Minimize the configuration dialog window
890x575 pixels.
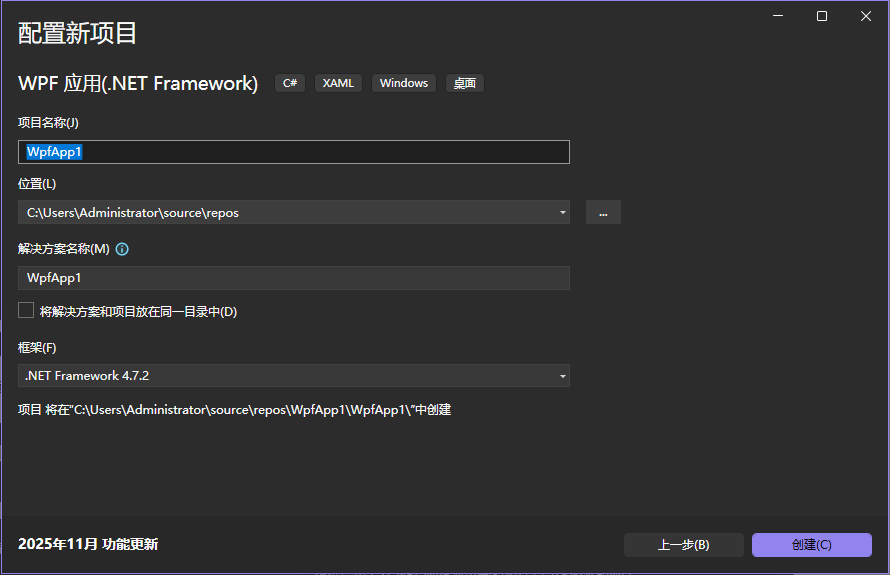[777, 16]
